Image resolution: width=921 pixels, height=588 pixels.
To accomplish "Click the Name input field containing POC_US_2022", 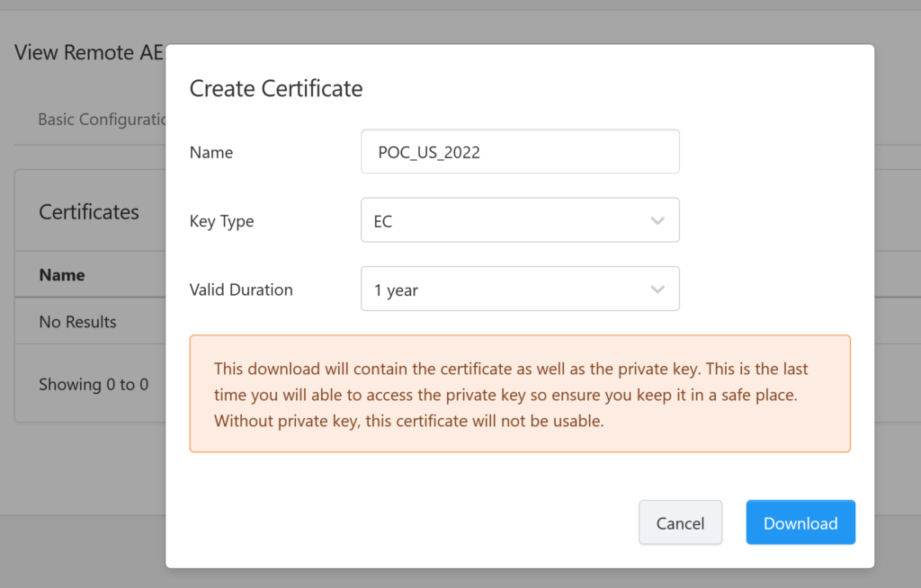I will pyautogui.click(x=520, y=152).
